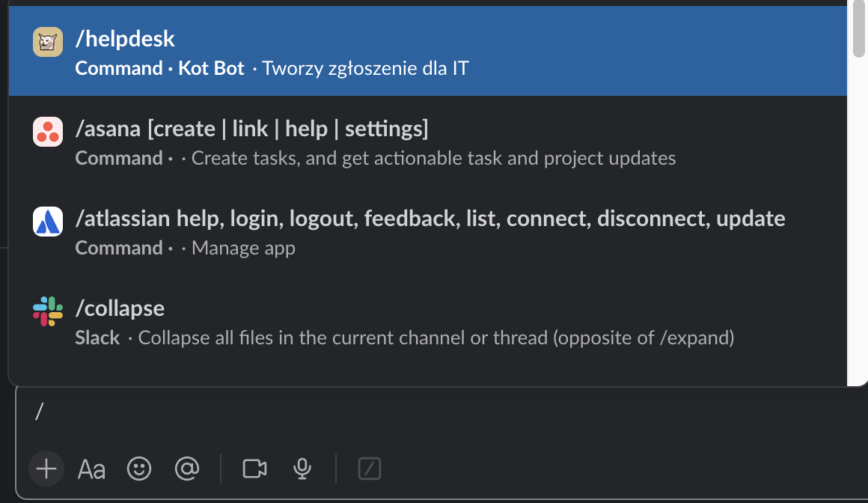Insert a mention with the @ button
This screenshot has width=868, height=503.
tap(186, 469)
